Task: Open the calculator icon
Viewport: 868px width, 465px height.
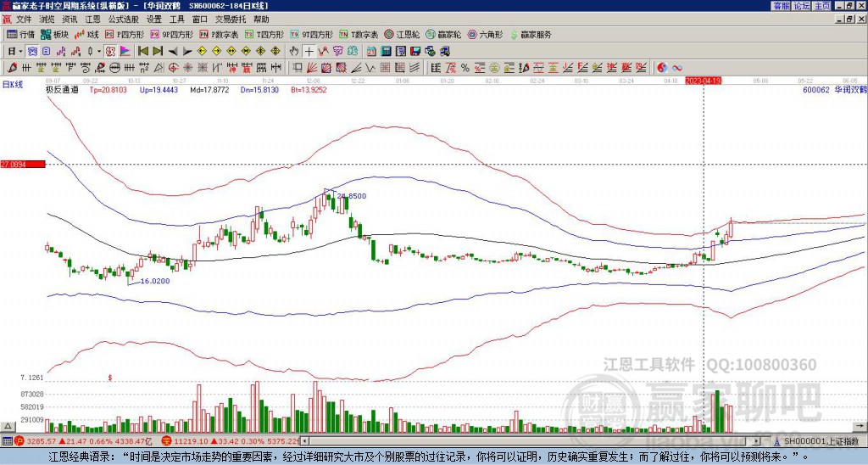Action: [386, 51]
